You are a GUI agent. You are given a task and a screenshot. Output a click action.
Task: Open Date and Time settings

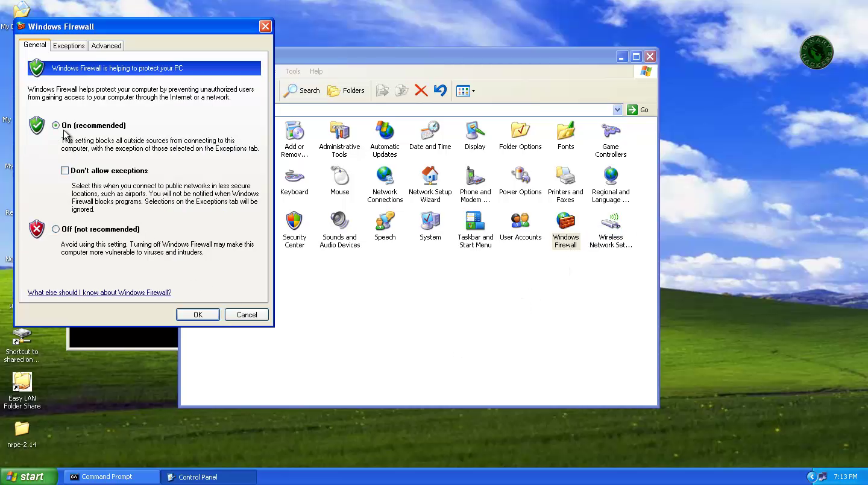(430, 136)
